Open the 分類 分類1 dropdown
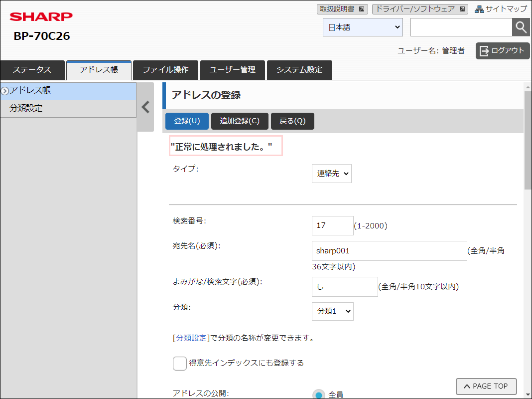Screen dimensions: 532x399 (x=332, y=311)
